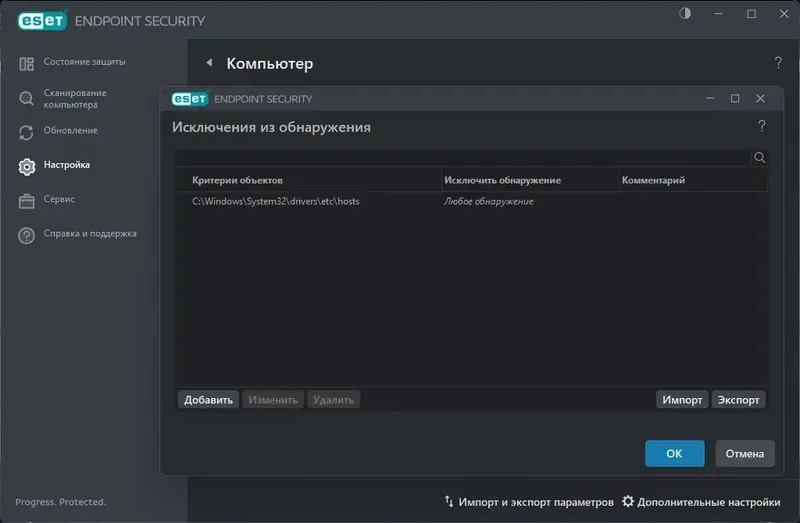Close the main ESET window
The width and height of the screenshot is (800, 523).
coord(784,14)
